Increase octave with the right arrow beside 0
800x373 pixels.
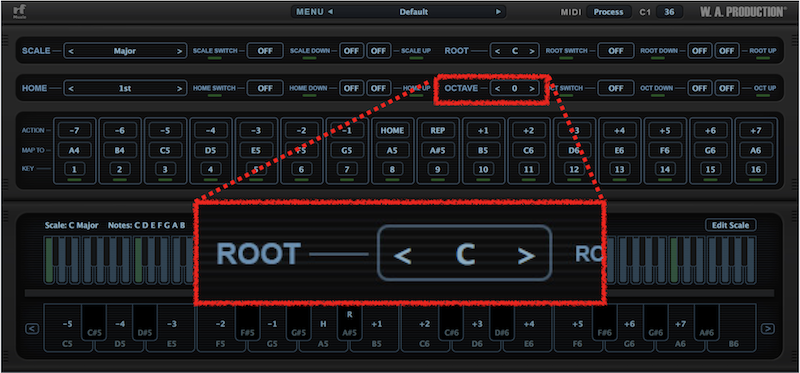[532, 88]
